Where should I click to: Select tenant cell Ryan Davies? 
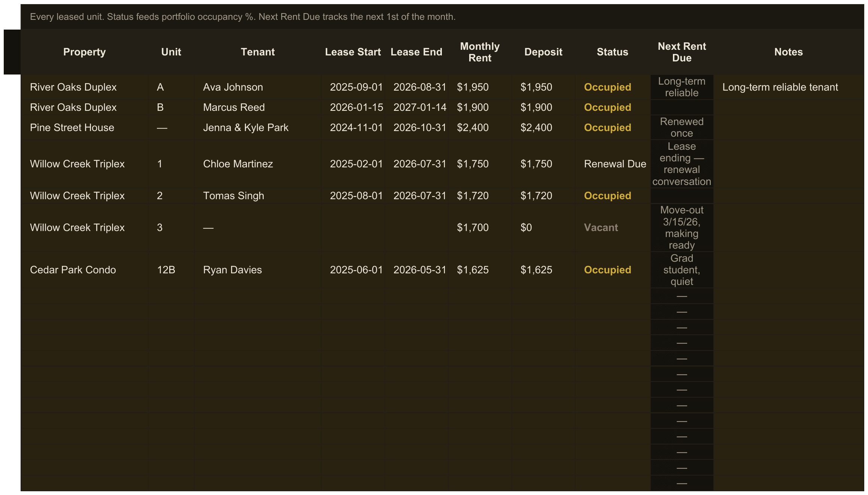click(258, 270)
